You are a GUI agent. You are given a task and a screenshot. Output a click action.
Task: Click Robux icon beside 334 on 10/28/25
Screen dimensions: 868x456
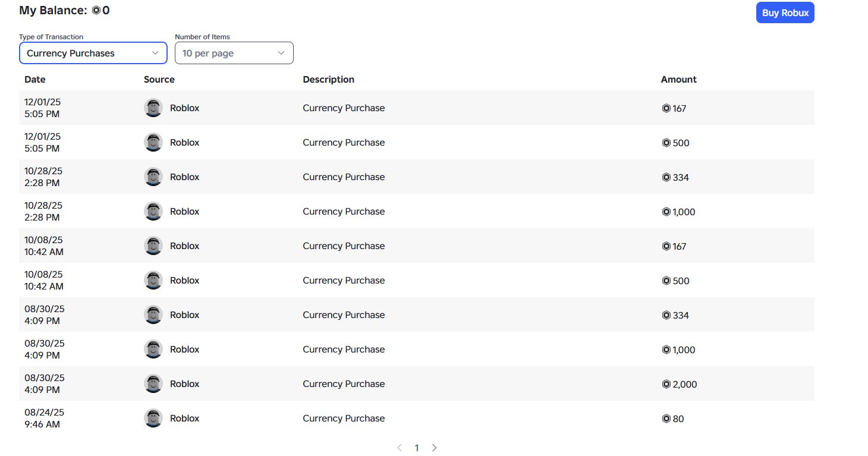[x=666, y=177]
